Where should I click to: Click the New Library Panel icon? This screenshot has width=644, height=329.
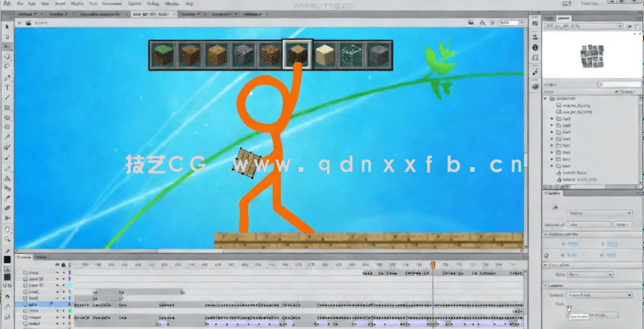click(x=638, y=26)
